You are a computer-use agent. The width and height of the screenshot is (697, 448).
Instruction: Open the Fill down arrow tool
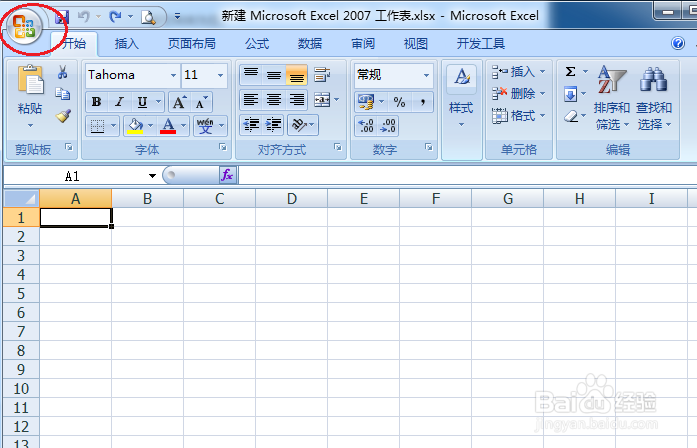point(571,94)
